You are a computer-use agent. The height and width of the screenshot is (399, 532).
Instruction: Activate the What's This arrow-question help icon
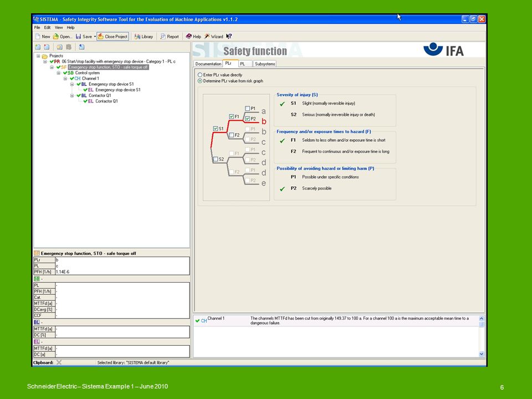pyautogui.click(x=229, y=37)
